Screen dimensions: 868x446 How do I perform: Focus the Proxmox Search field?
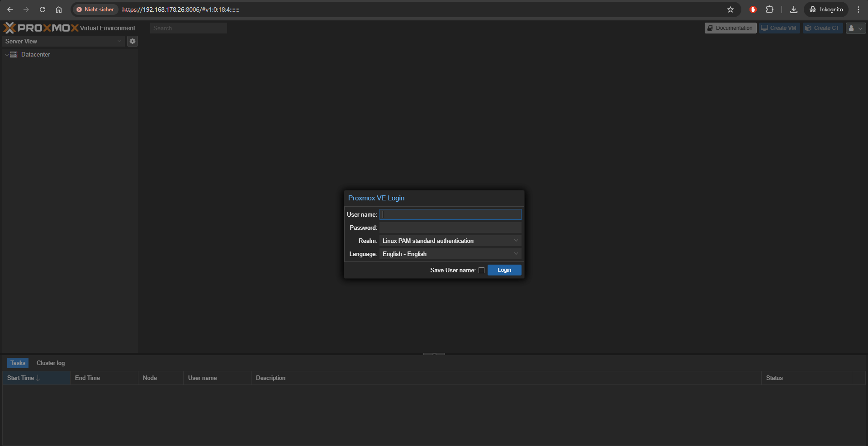(x=189, y=28)
